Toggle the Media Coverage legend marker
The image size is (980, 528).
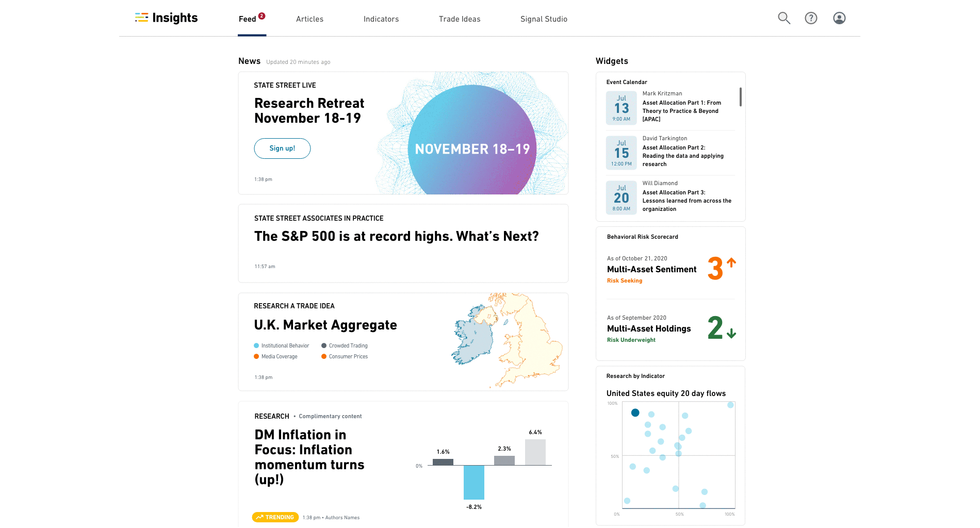256,356
